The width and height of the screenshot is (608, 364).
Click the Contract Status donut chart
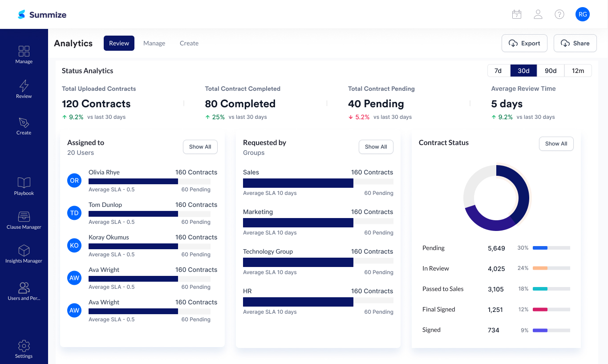(x=496, y=198)
